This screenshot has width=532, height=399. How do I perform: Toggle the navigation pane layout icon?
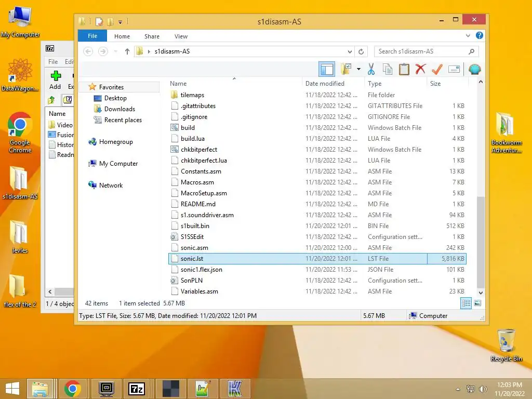(x=326, y=69)
